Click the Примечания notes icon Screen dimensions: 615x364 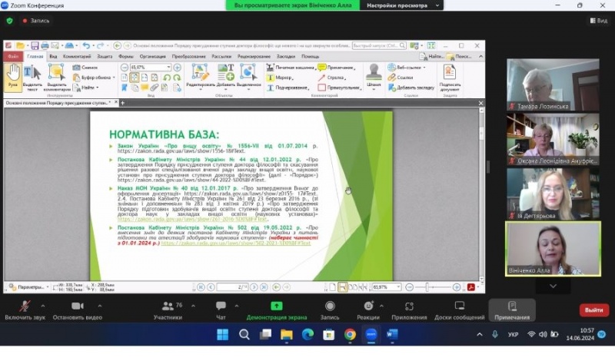[512, 307]
